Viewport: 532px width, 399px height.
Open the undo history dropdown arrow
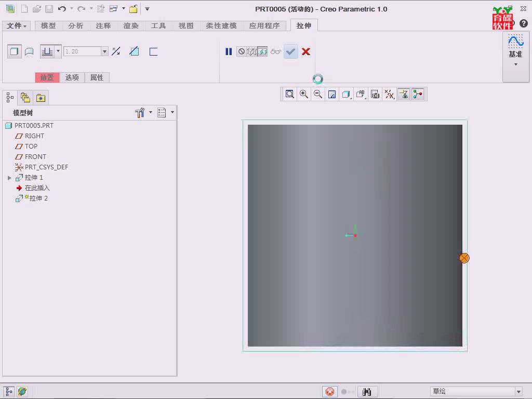click(x=72, y=9)
